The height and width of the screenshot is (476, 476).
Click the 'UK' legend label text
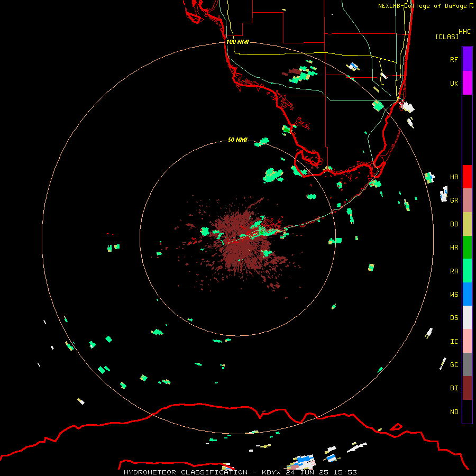pos(454,83)
